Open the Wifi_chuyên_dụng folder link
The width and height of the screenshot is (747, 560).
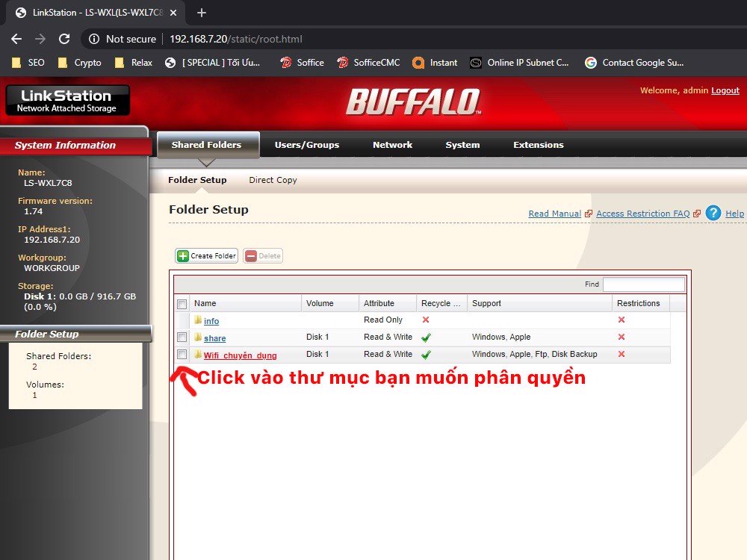240,355
